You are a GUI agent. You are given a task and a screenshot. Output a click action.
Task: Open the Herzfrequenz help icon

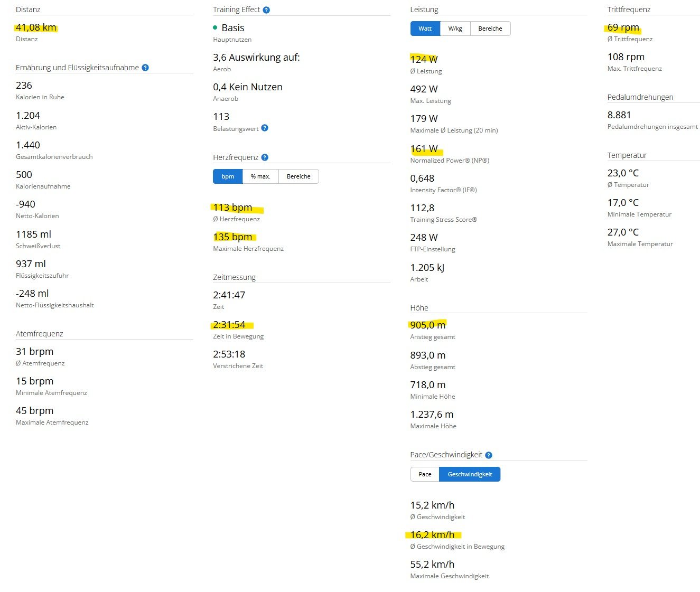click(265, 157)
